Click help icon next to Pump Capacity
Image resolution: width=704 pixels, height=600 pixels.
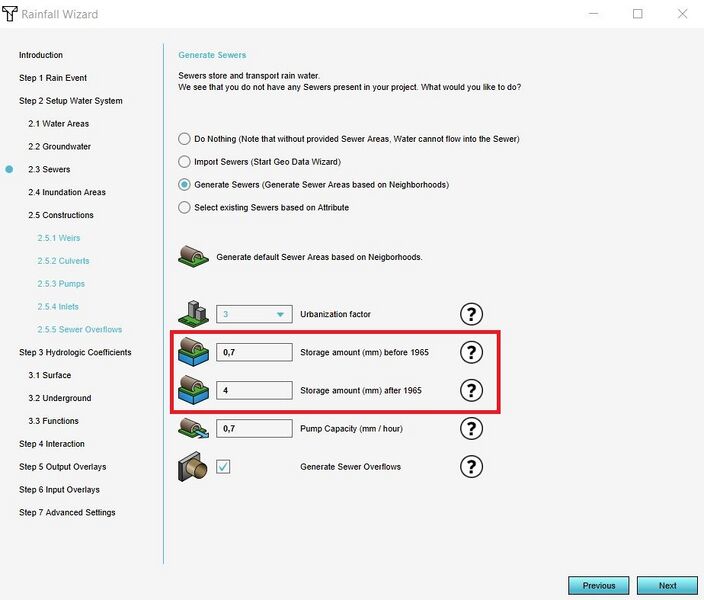click(469, 428)
